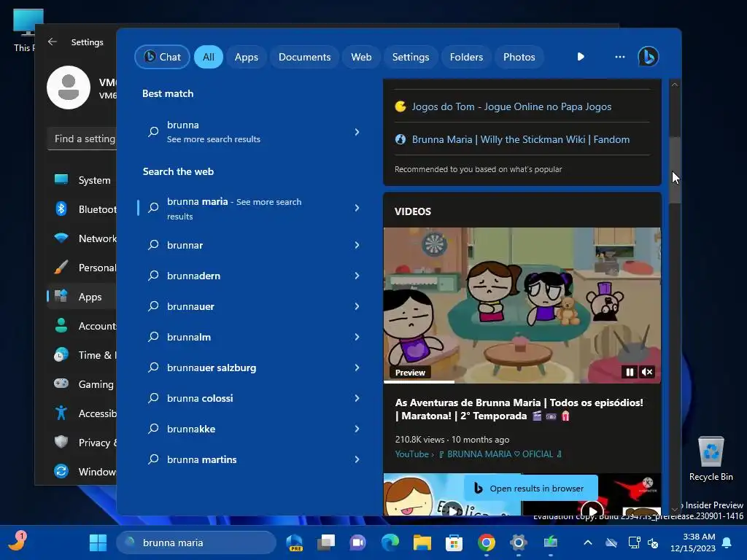Expand the brunnalm suggestion chevron
The height and width of the screenshot is (560, 747).
point(357,337)
